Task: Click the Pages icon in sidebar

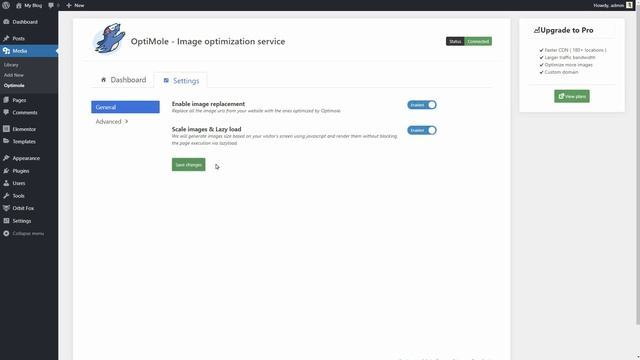Action: click(x=6, y=100)
